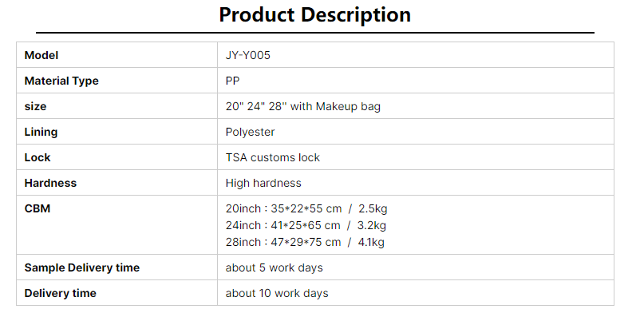Click the about 10 work days value
644x317 pixels.
tap(277, 293)
